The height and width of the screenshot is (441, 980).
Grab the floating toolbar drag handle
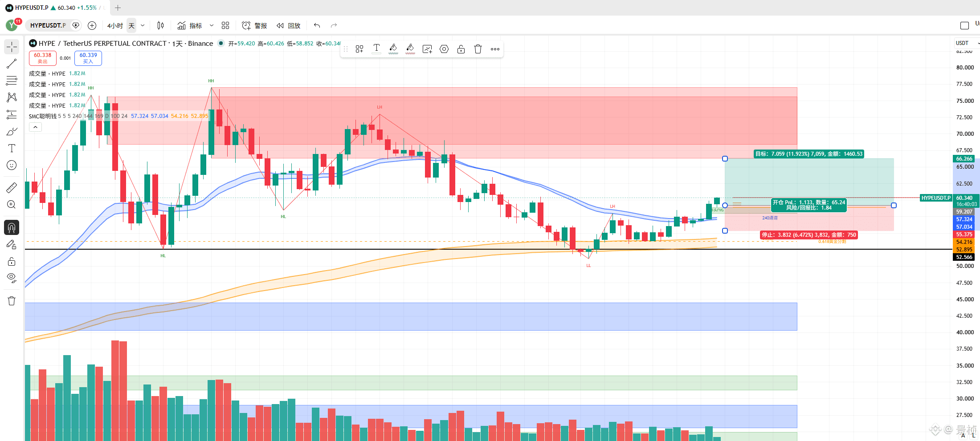pos(346,49)
